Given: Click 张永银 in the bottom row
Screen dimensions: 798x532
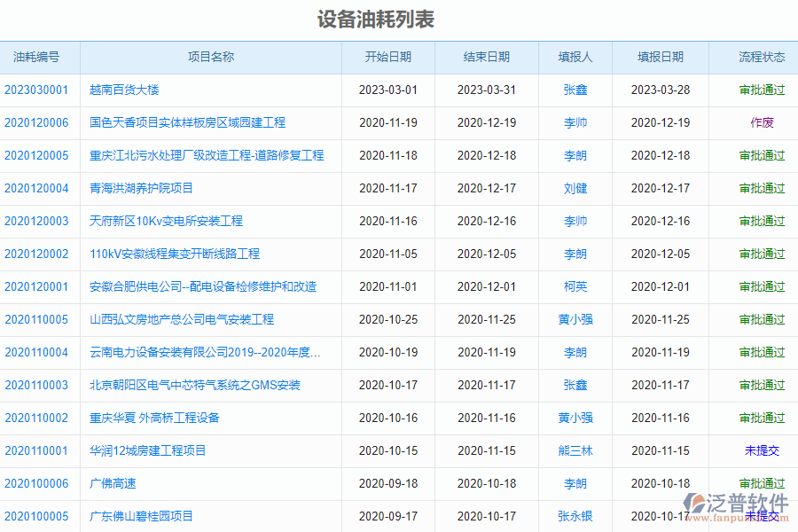Looking at the screenshot, I should pyautogui.click(x=575, y=516).
